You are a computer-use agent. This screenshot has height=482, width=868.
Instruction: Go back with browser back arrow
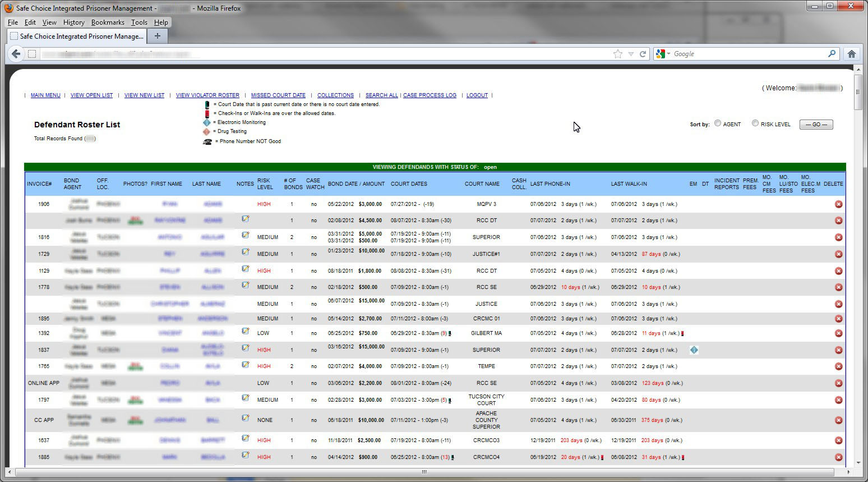click(16, 54)
